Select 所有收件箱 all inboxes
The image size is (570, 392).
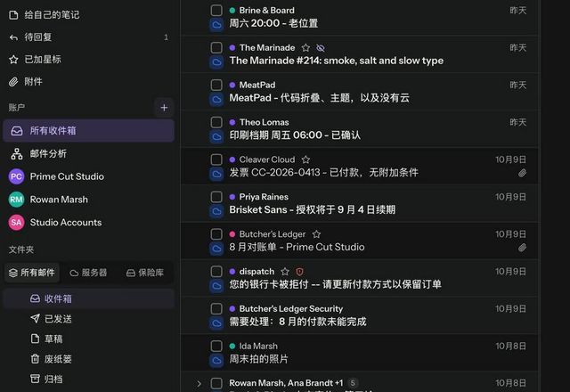(88, 131)
